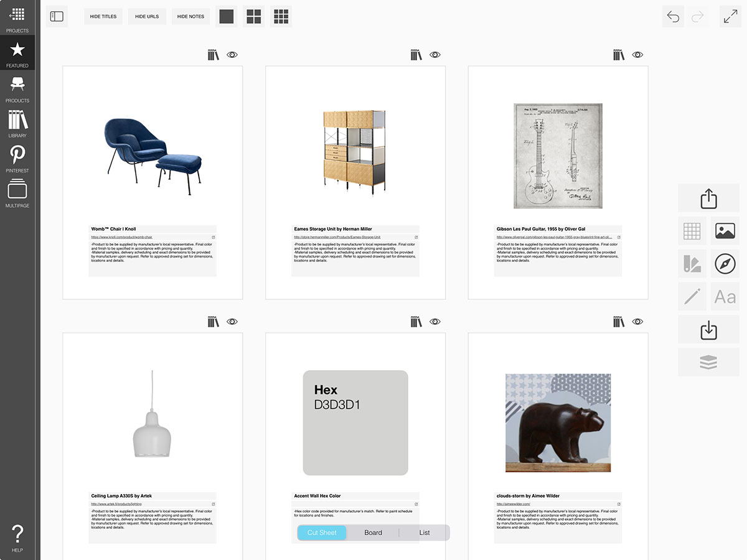747x560 pixels.
Task: Expand to fullscreen view
Action: (x=730, y=17)
